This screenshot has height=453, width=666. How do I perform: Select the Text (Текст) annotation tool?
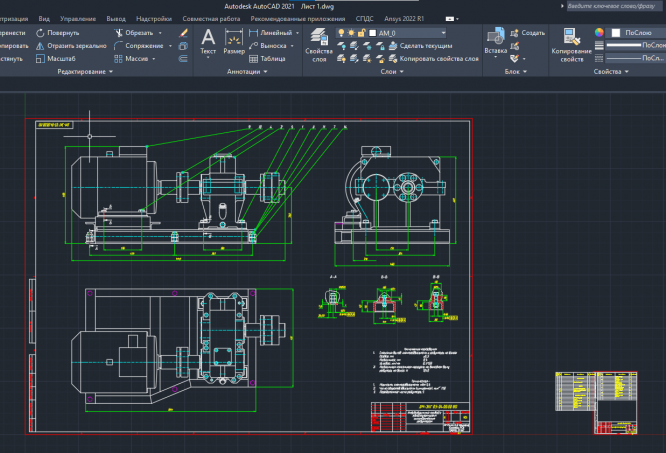pos(208,39)
